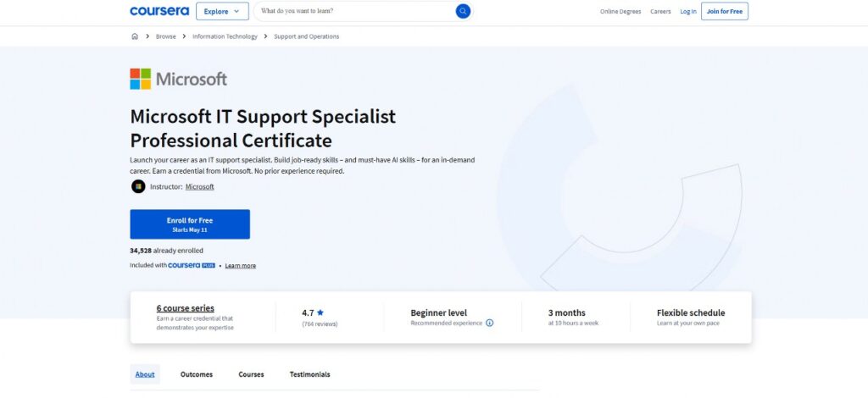Click the 6 course series link
The image size is (868, 398).
pos(186,308)
